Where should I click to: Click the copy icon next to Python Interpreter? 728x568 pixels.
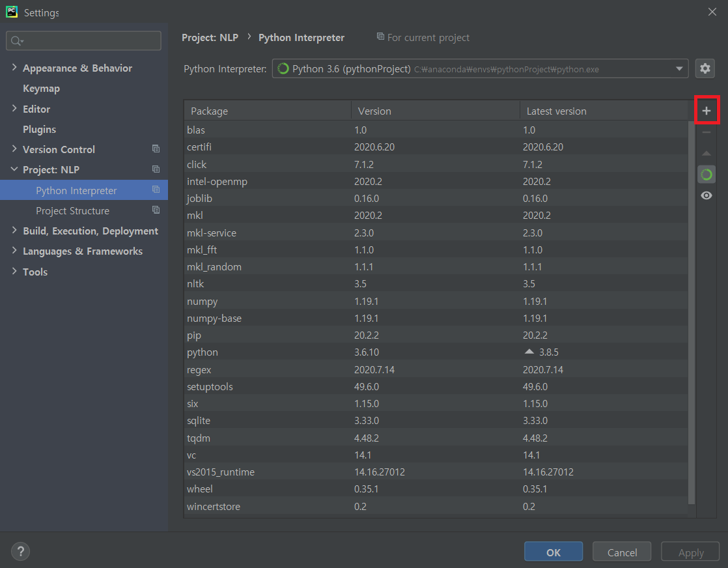coord(156,190)
